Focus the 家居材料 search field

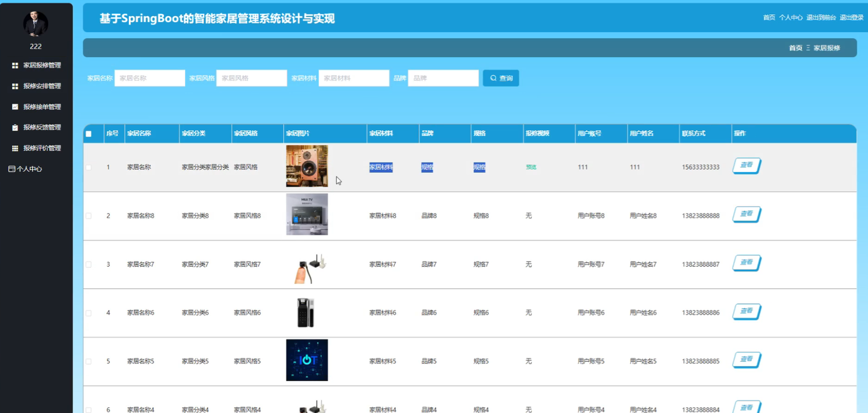tap(354, 78)
